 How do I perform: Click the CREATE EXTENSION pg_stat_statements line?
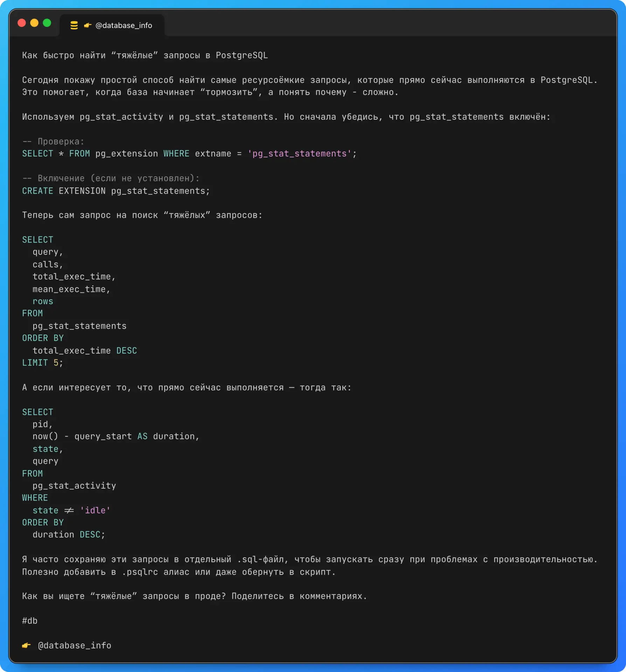point(116,191)
